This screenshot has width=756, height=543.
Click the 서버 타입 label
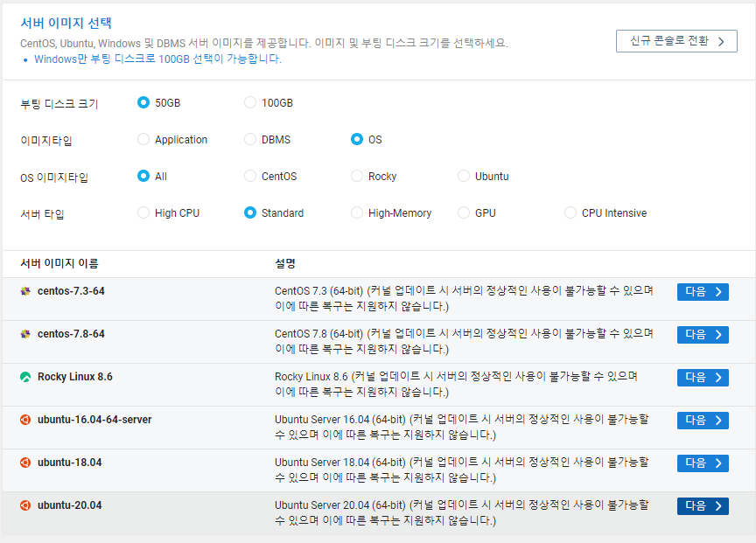[42, 214]
